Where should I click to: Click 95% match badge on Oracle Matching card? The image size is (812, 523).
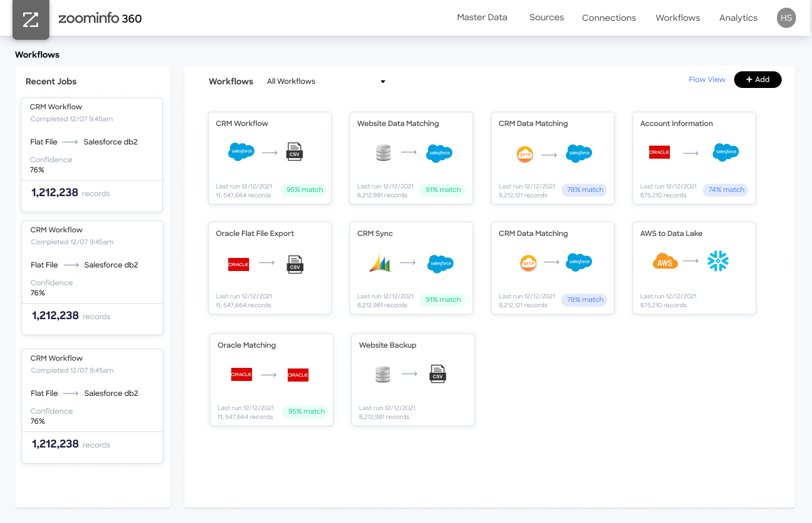coord(306,411)
